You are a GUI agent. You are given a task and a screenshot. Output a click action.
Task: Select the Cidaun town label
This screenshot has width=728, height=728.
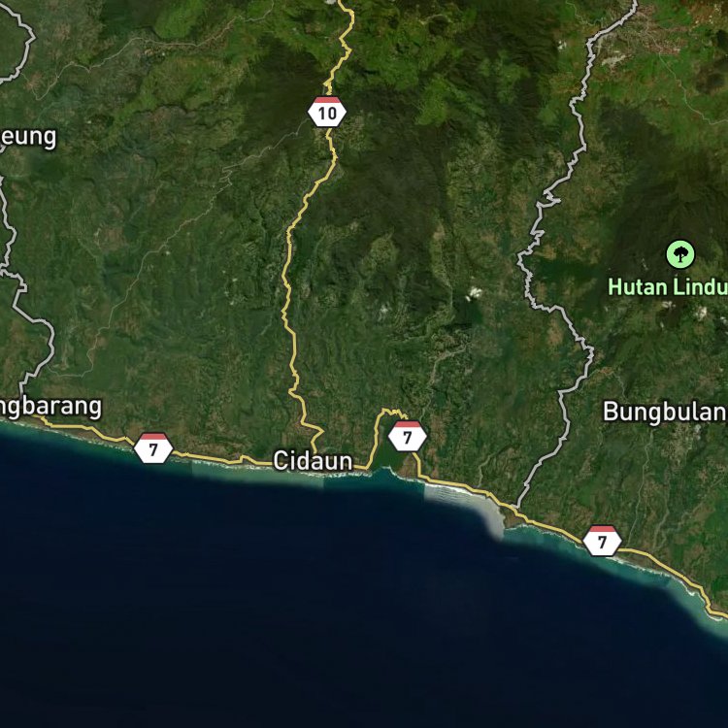tap(313, 460)
